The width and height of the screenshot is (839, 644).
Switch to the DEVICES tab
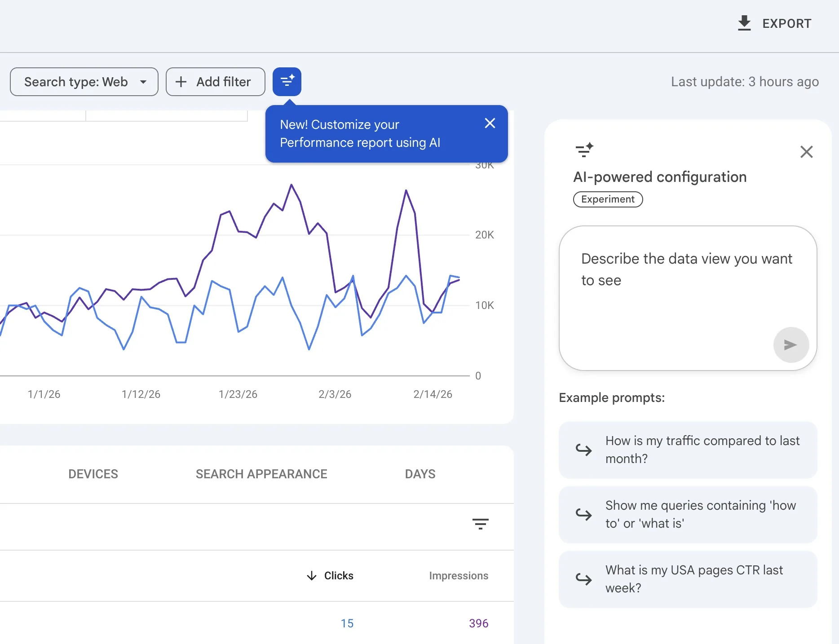[x=93, y=474]
